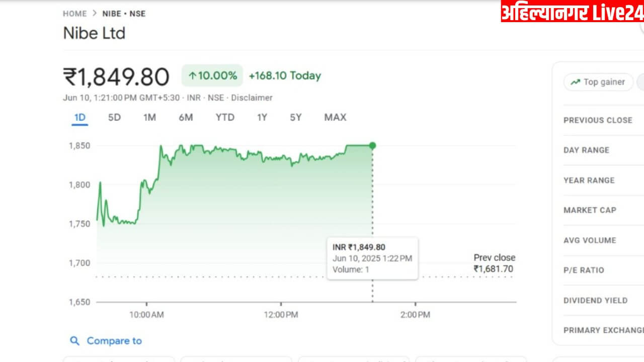Go to HOME breadcrumb link

[x=74, y=14]
